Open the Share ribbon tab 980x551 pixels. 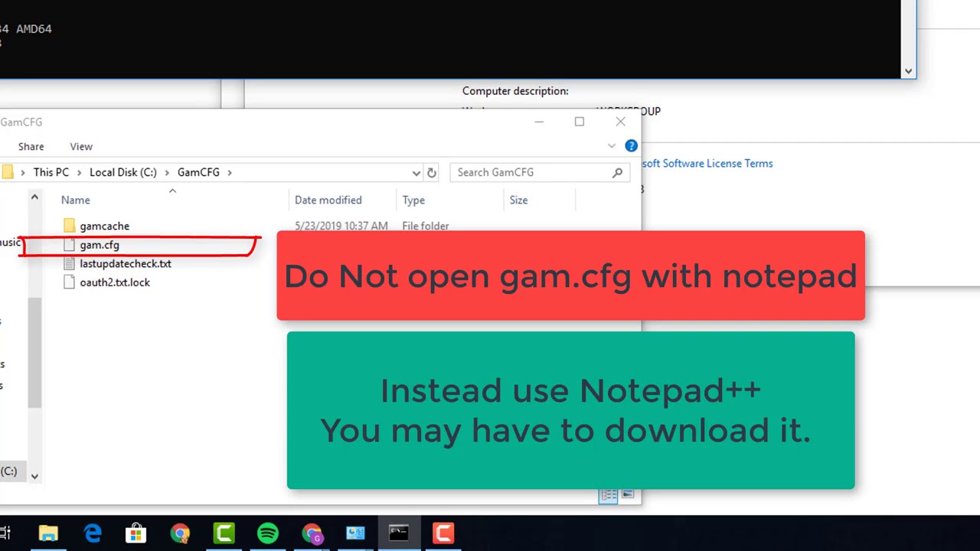pyautogui.click(x=31, y=146)
